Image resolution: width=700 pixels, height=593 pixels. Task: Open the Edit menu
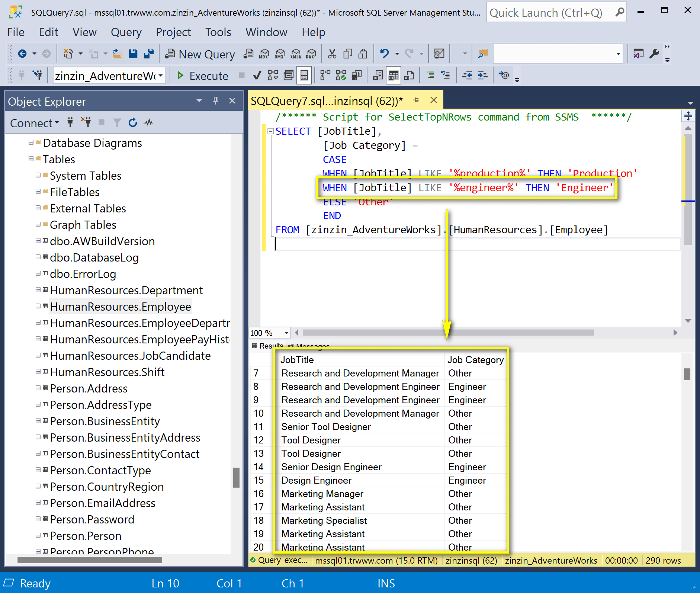[x=48, y=32]
